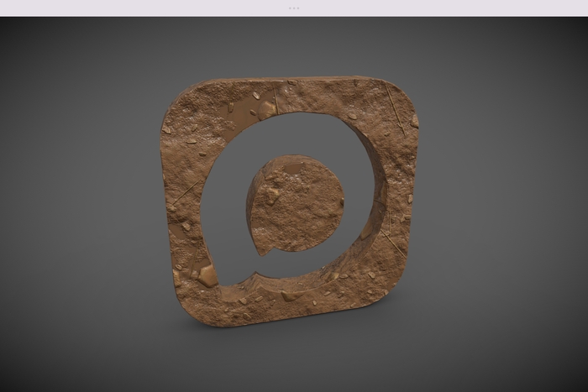Viewport: 588px width, 392px height.
Task: Open the three-dot menu in top bar
Action: point(294,8)
